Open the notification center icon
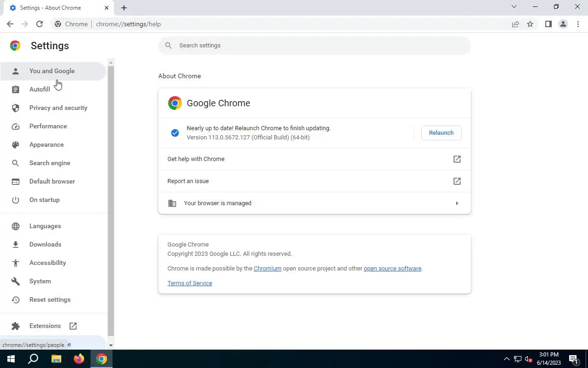The width and height of the screenshot is (588, 368). (573, 359)
